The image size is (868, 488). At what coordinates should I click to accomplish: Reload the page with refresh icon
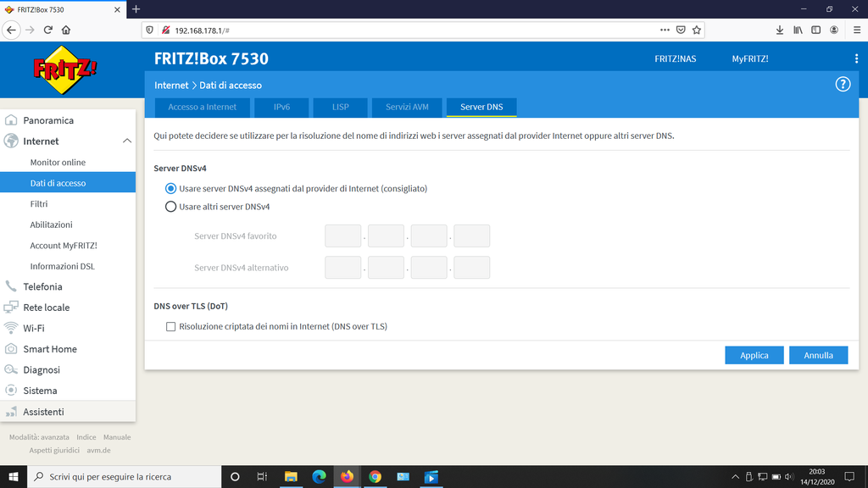(x=48, y=30)
